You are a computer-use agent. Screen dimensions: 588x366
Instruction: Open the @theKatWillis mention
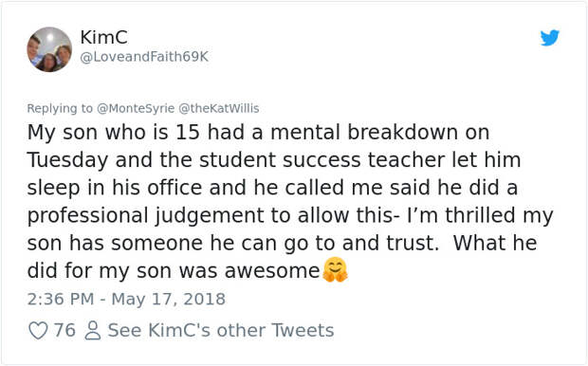[x=219, y=108]
